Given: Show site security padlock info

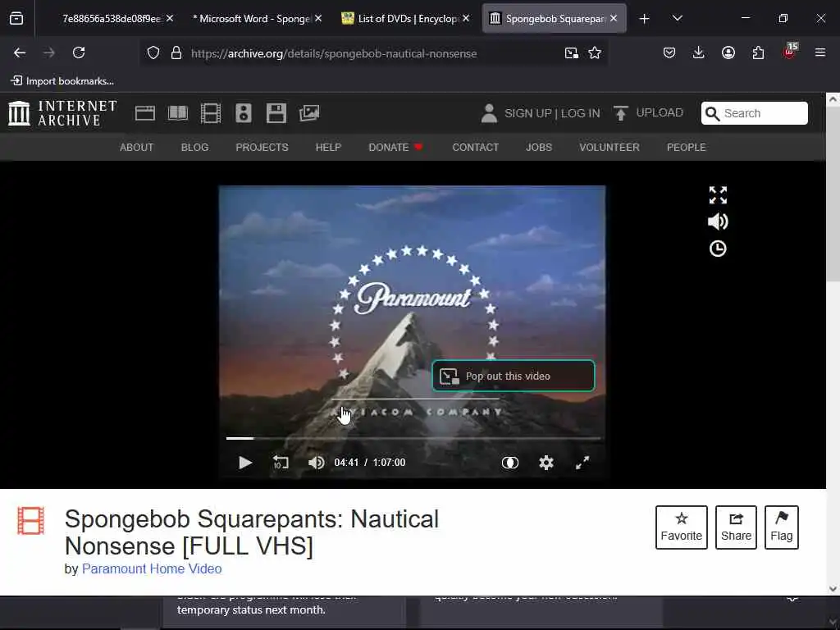Looking at the screenshot, I should point(176,53).
